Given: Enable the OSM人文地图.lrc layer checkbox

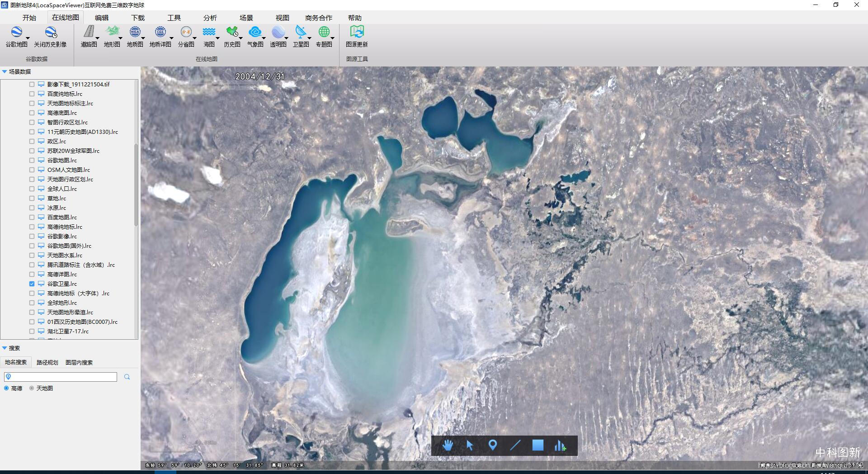Looking at the screenshot, I should (x=32, y=170).
